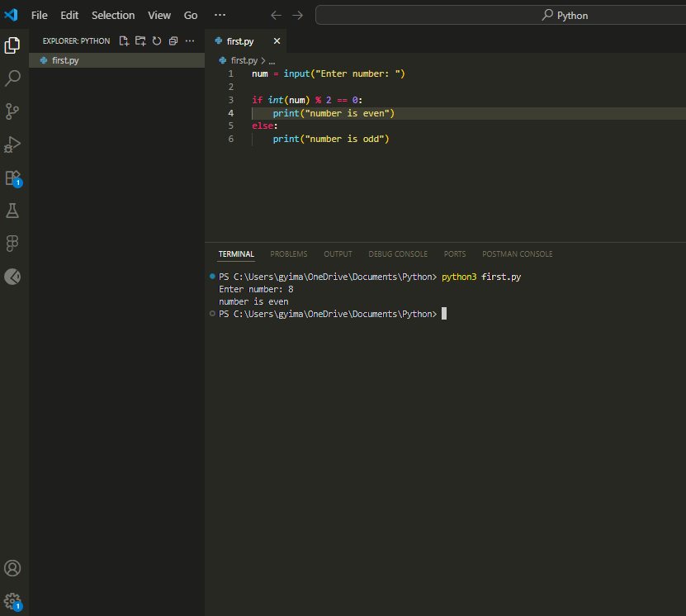The width and height of the screenshot is (686, 616).
Task: Click the blue command decoration dot in terminal
Action: pyautogui.click(x=212, y=276)
